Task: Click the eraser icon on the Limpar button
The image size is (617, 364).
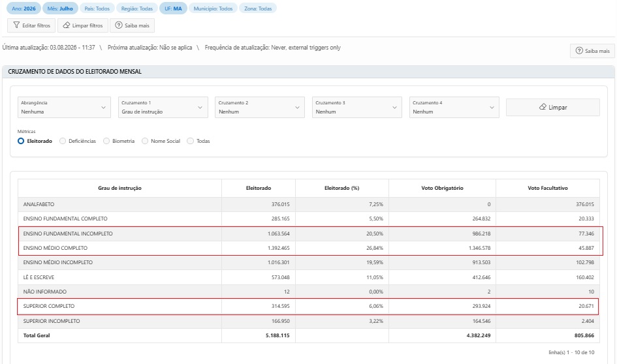Action: click(x=543, y=107)
